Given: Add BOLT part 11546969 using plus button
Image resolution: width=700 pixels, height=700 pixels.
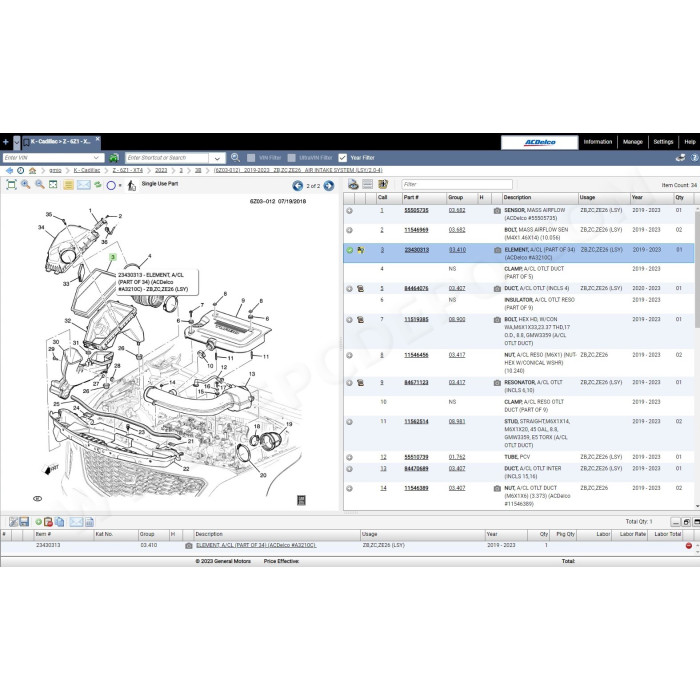Looking at the screenshot, I should point(350,230).
